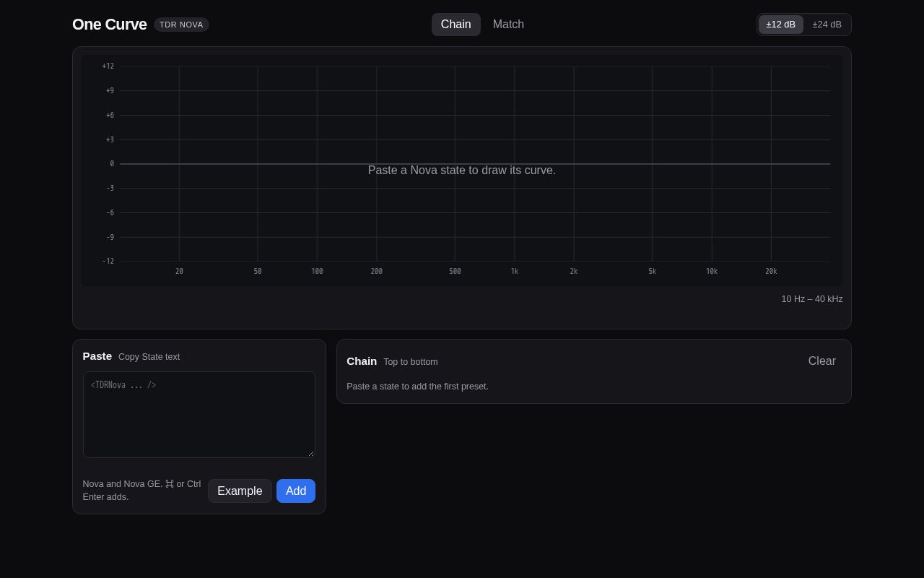Switch to the Chain tab
The width and height of the screenshot is (924, 578).
pos(456,25)
